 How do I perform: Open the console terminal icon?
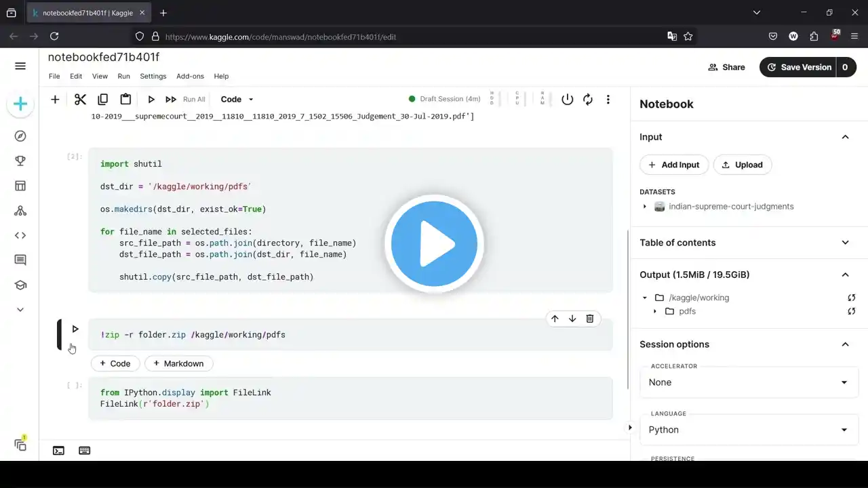[x=59, y=451]
